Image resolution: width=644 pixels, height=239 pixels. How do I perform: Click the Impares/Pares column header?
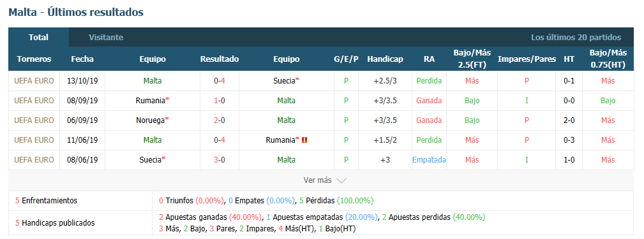pyautogui.click(x=527, y=59)
